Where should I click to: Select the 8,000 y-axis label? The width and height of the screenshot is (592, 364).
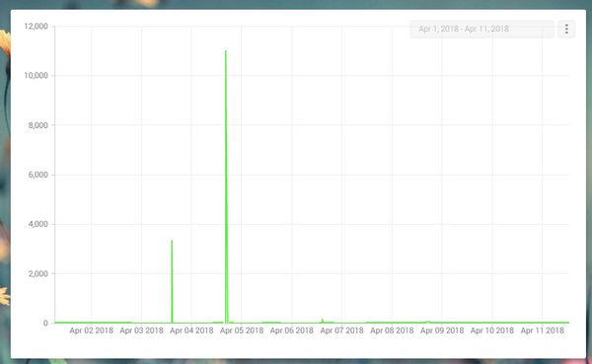coord(38,125)
